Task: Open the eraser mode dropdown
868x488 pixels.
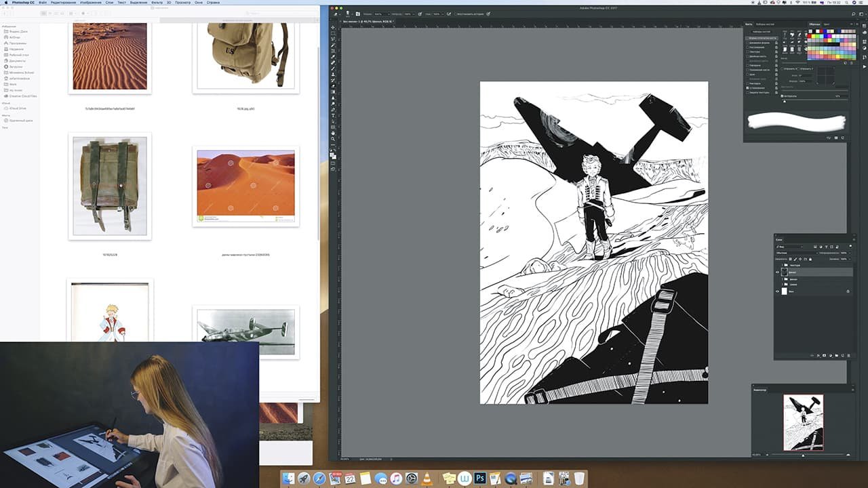Action: pos(382,14)
